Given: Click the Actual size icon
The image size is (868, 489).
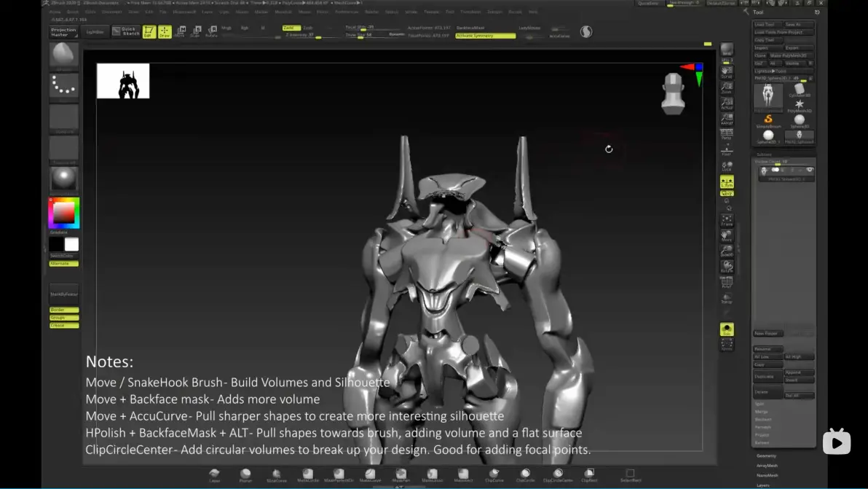Looking at the screenshot, I should 727,103.
